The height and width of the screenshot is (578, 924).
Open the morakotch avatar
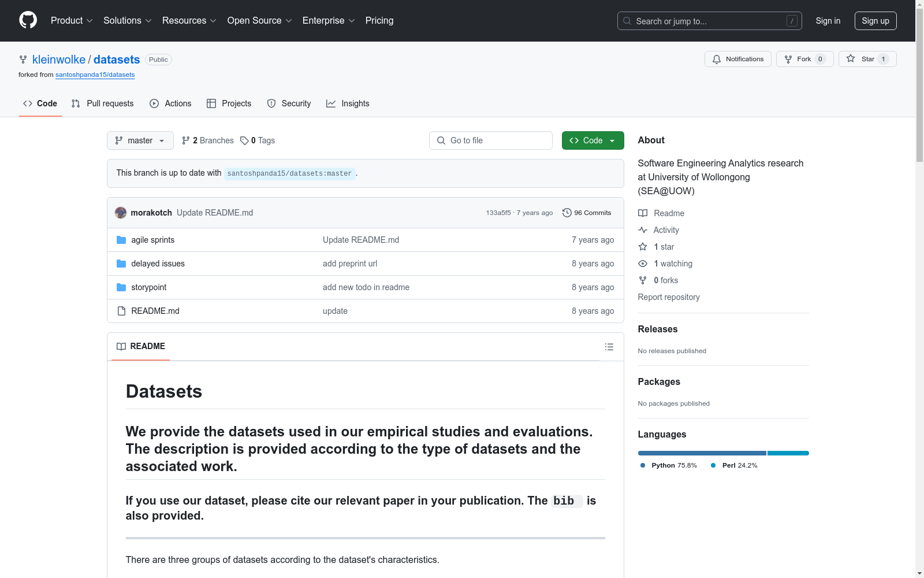pos(121,213)
